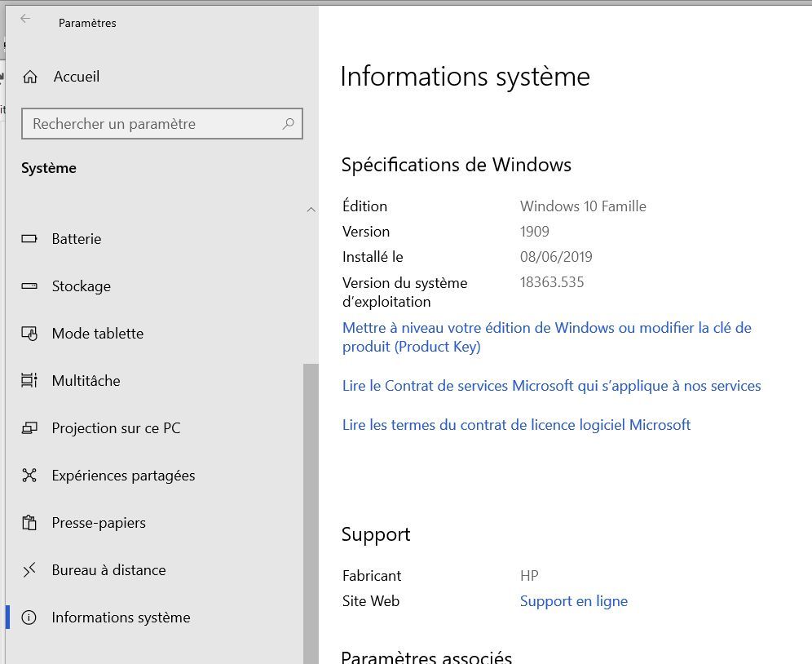
Task: Click the magnifier icon in search box
Action: 288,124
